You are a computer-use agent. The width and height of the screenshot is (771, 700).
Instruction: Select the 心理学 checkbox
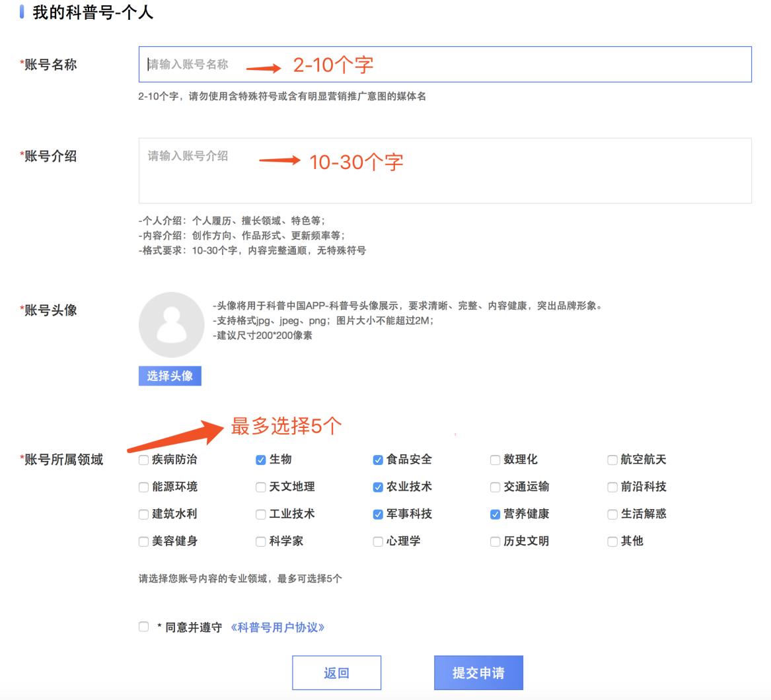tap(378, 542)
